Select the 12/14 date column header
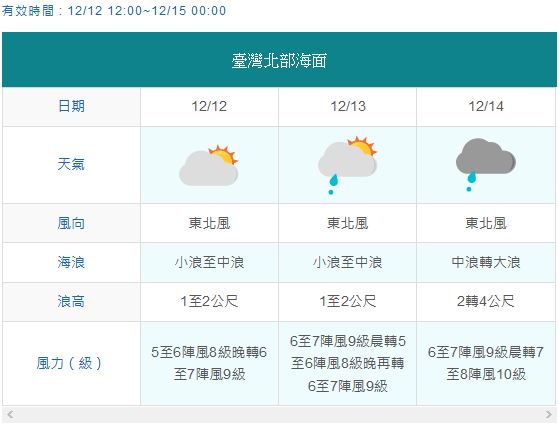Viewport: 559px width, 426px height. (486, 107)
